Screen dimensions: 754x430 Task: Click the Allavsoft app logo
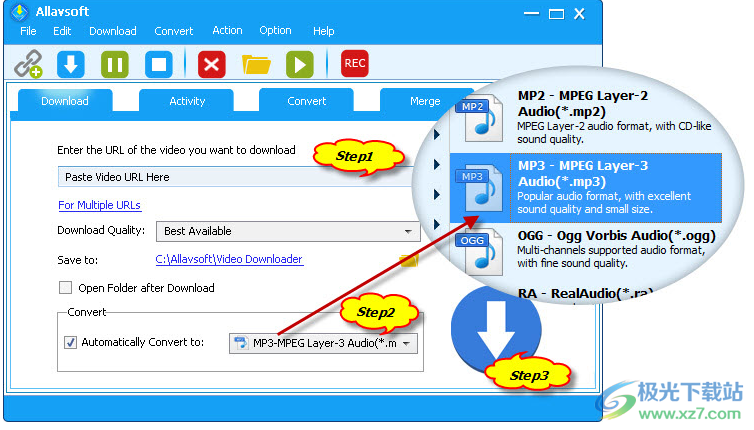(x=20, y=12)
